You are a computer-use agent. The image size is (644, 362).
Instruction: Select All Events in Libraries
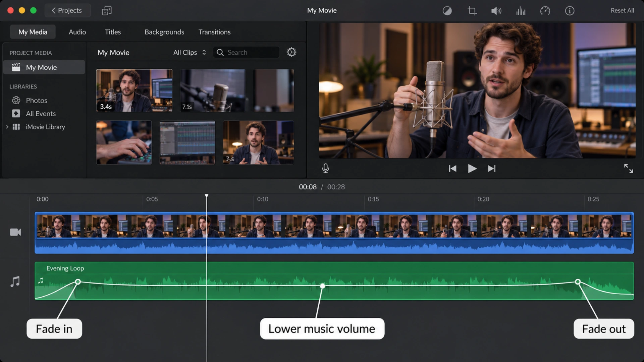coord(34,114)
